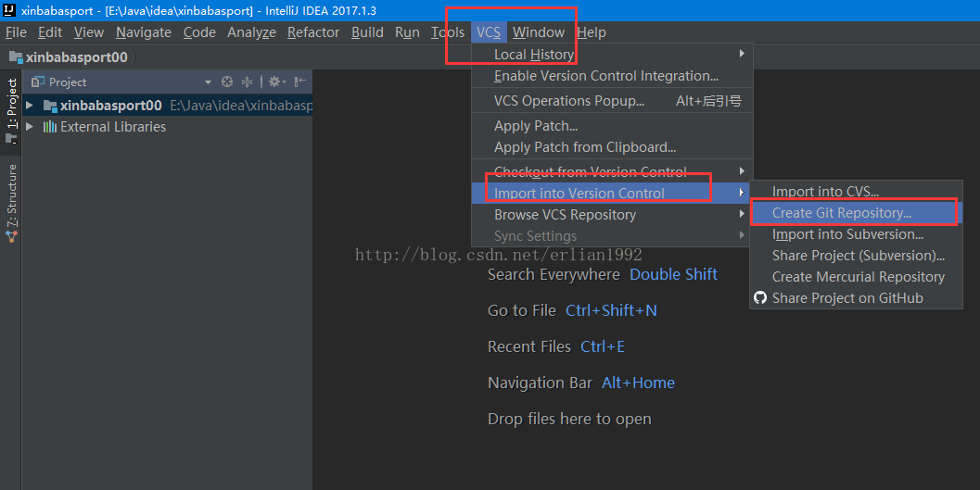
Task: Click the GitHub octocat icon
Action: 760,297
